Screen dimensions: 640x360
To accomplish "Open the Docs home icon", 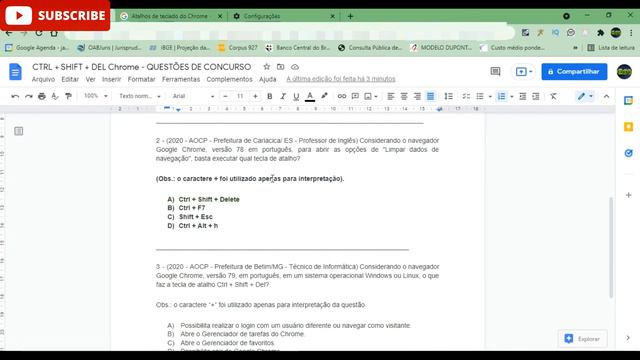I will [x=15, y=72].
